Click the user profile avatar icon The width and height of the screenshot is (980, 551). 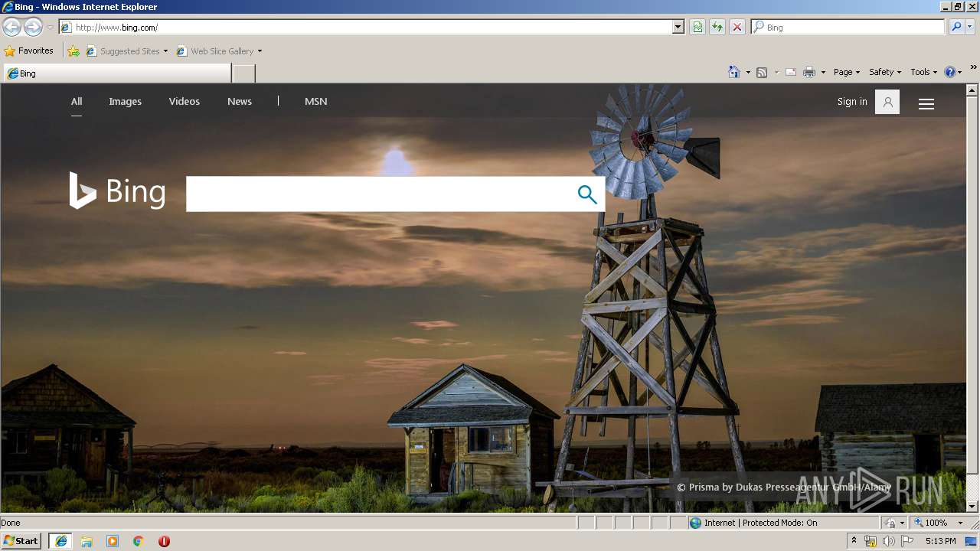pyautogui.click(x=887, y=102)
